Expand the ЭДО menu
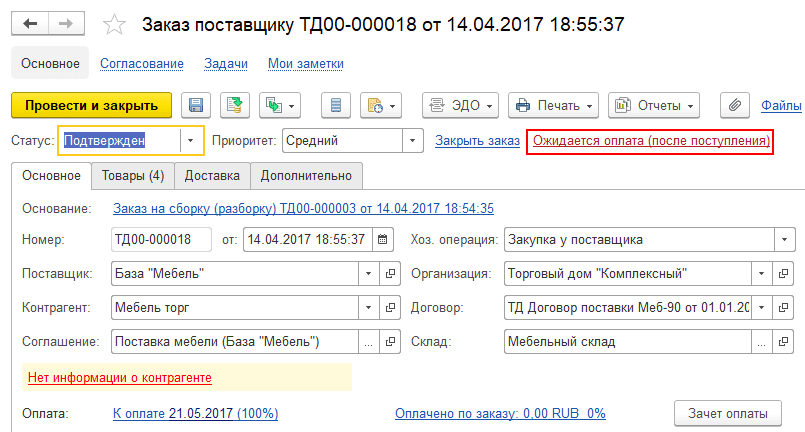 point(460,105)
